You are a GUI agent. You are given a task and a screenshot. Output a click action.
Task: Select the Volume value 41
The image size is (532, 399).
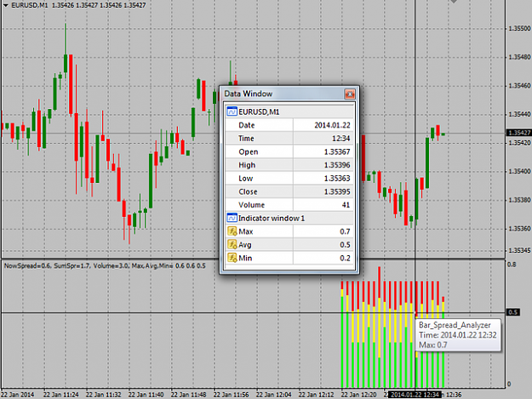pyautogui.click(x=346, y=205)
